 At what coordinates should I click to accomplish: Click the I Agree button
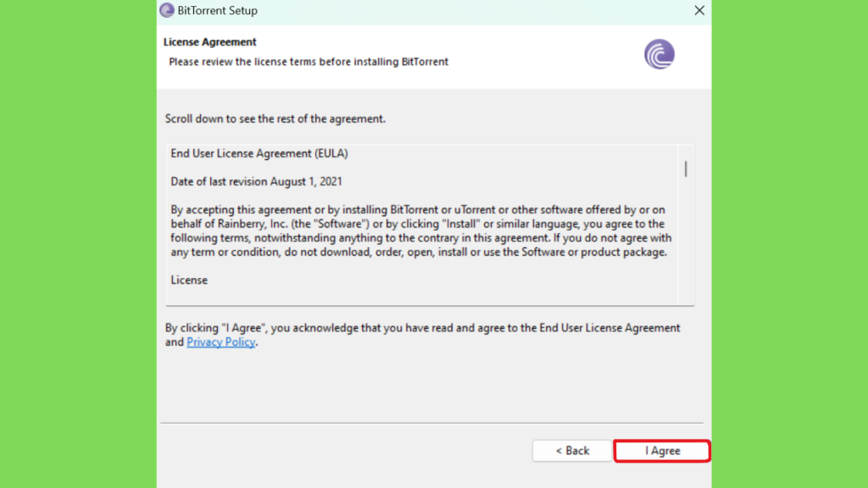(x=662, y=451)
